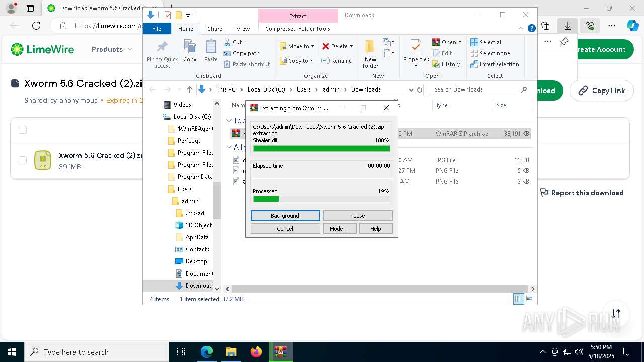This screenshot has height=362, width=644.
Task: Click Rename in Organize group
Action: coord(337,61)
